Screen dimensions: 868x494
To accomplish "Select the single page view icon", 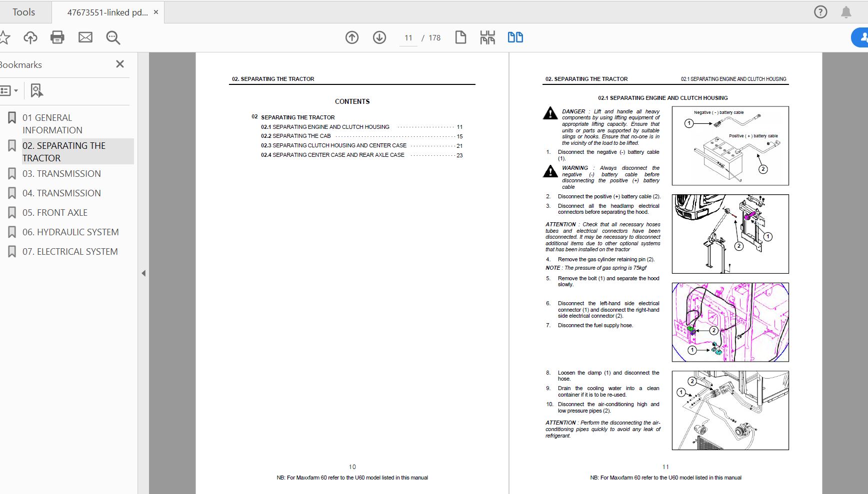I will tap(460, 37).
